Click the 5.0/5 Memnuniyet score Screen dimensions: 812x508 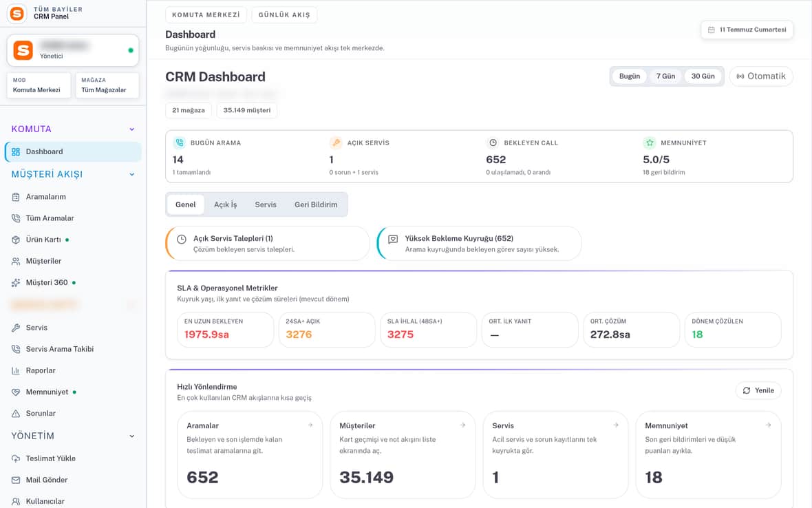(656, 160)
